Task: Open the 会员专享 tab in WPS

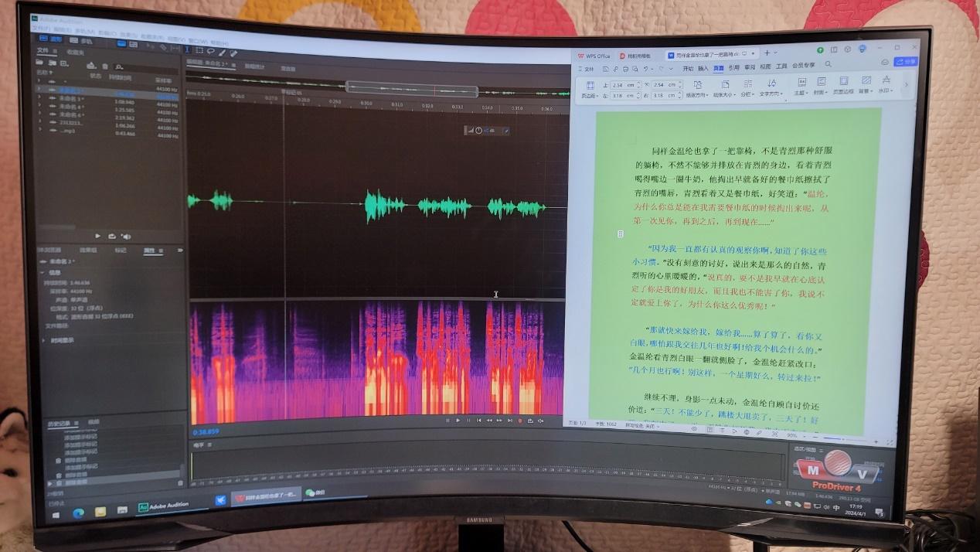Action: click(804, 66)
